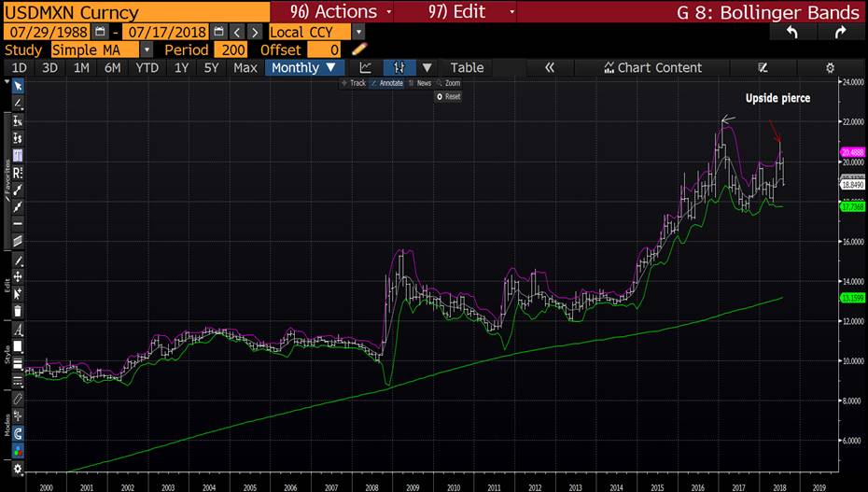Select the arrow pointer tool

tap(18, 86)
